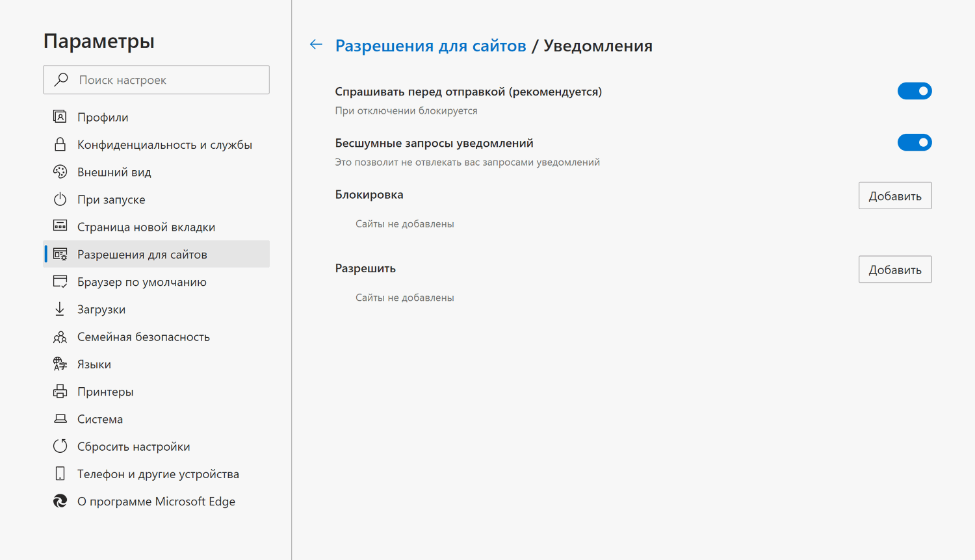Click the Поиск настроек search field
Image resolution: width=975 pixels, height=560 pixels.
(156, 79)
